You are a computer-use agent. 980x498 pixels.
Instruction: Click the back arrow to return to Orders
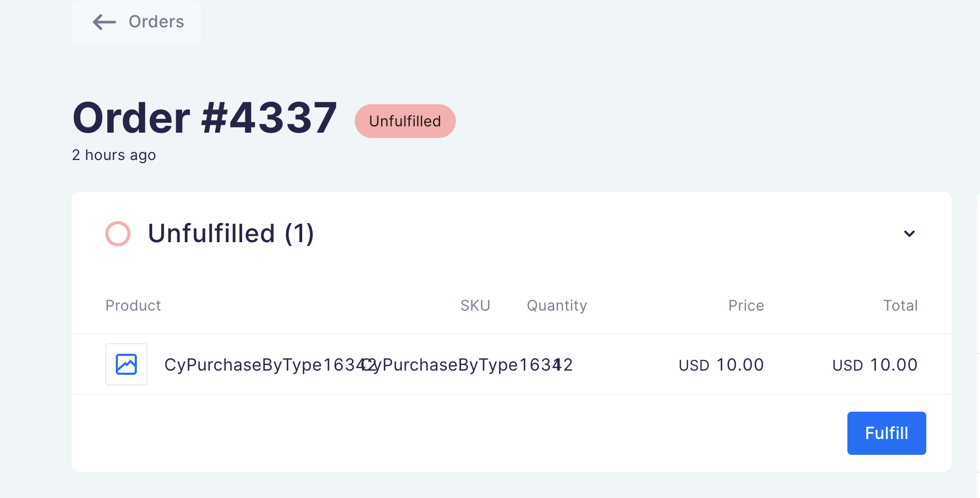(104, 22)
